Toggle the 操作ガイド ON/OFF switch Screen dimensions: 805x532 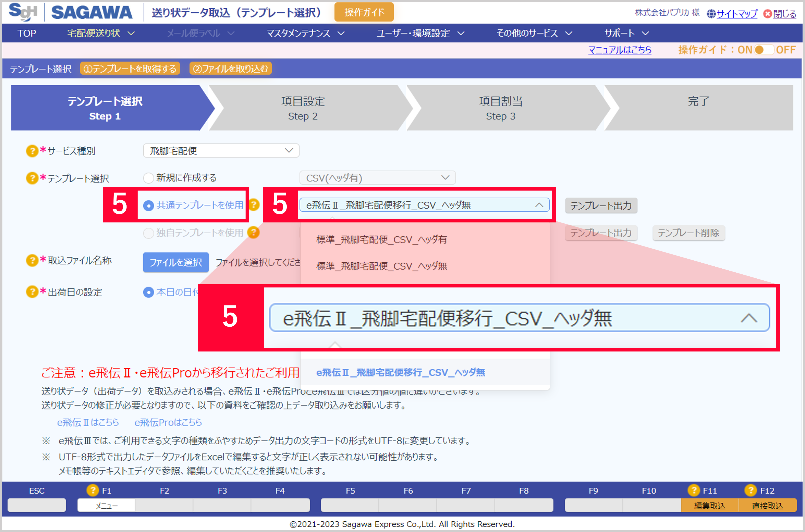[764, 50]
